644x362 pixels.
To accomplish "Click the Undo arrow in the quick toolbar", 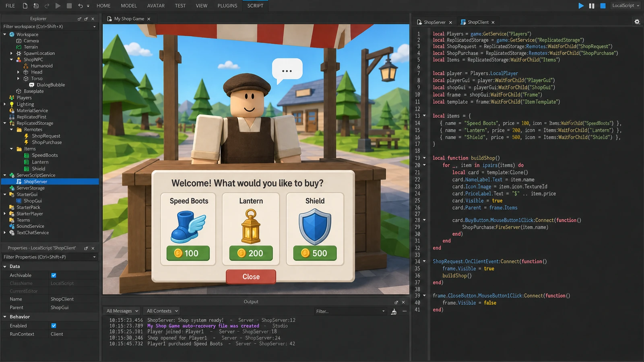I will click(x=80, y=6).
